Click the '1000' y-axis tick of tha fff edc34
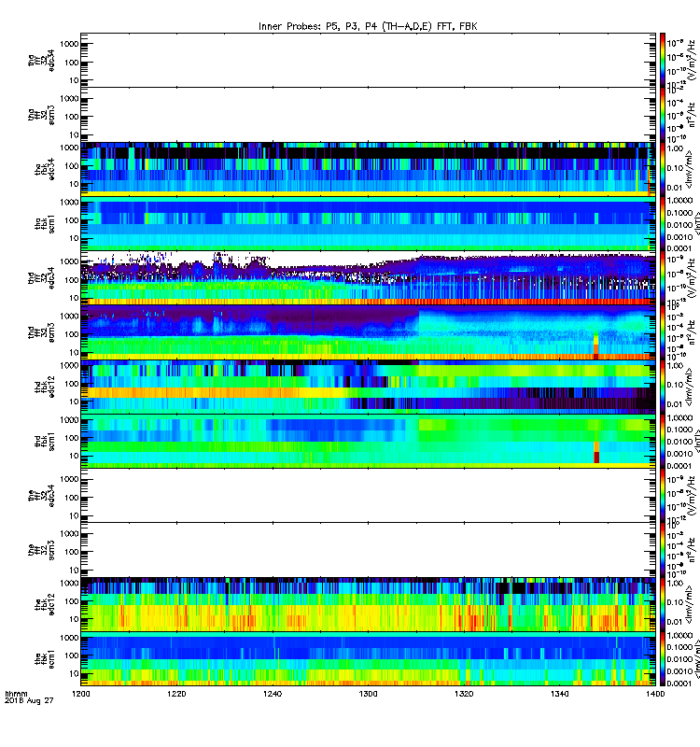This screenshot has height=747, width=700. pyautogui.click(x=69, y=44)
